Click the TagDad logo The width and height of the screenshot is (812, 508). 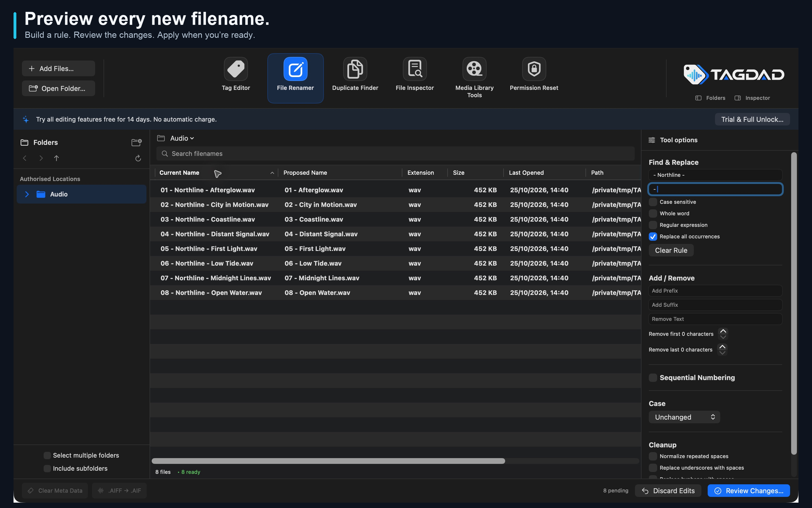[x=734, y=74]
